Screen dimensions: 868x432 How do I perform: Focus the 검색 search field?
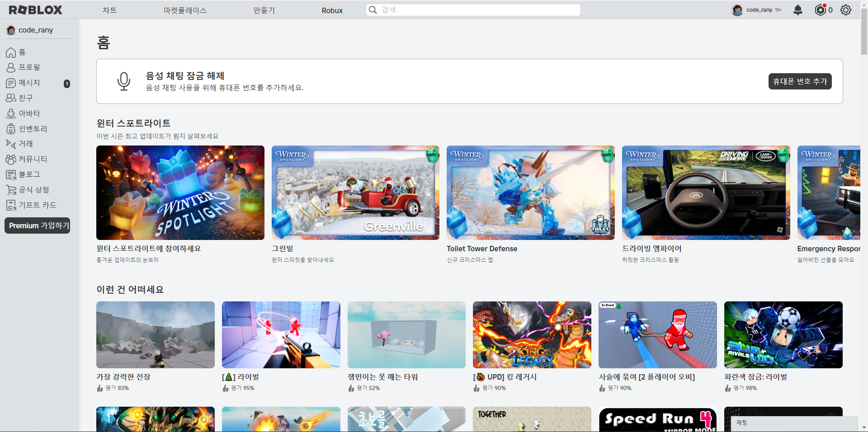click(473, 10)
